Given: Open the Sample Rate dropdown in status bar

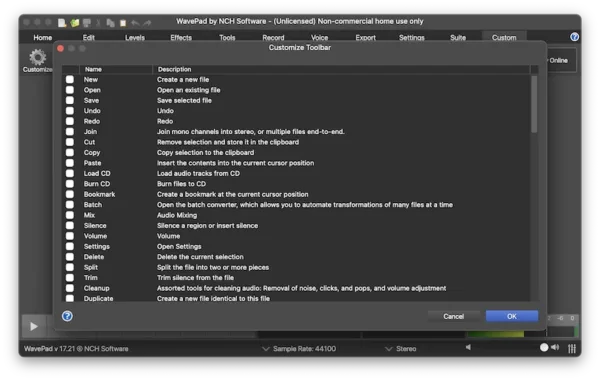Looking at the screenshot, I should [299, 349].
